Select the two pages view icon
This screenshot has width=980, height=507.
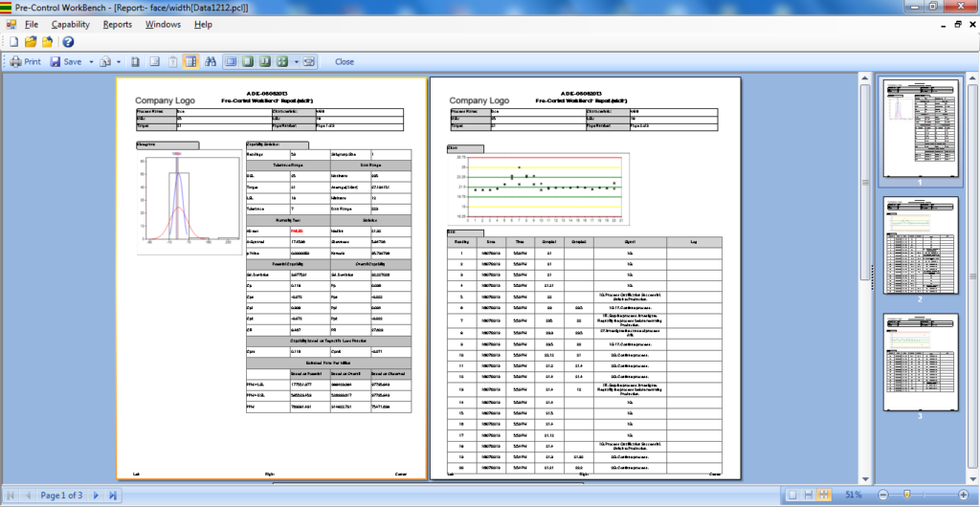pyautogui.click(x=265, y=62)
